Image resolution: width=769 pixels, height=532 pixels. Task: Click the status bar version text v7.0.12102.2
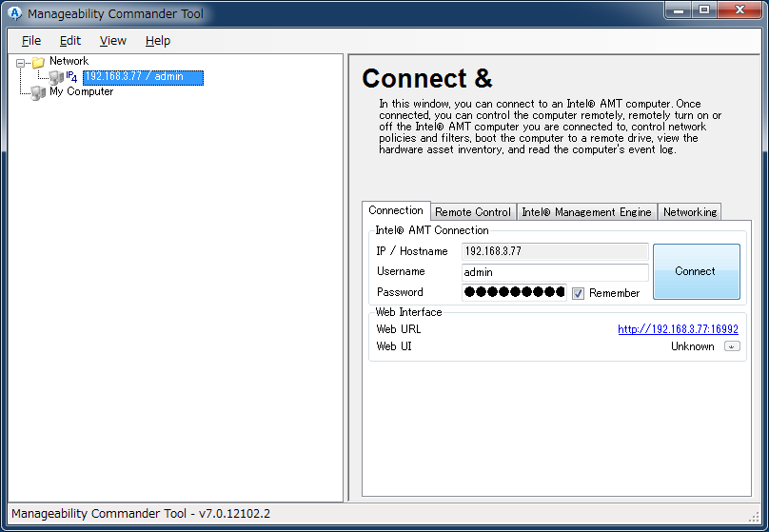click(234, 513)
